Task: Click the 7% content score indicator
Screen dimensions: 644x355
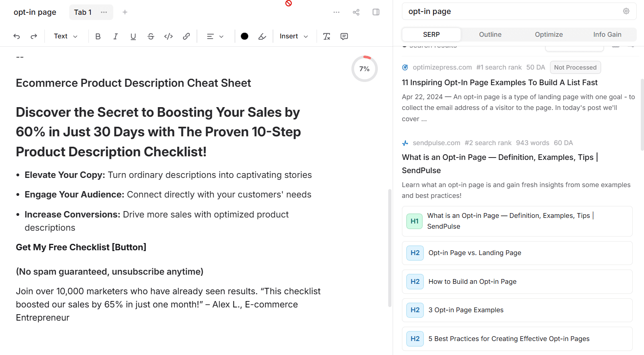Action: [364, 69]
